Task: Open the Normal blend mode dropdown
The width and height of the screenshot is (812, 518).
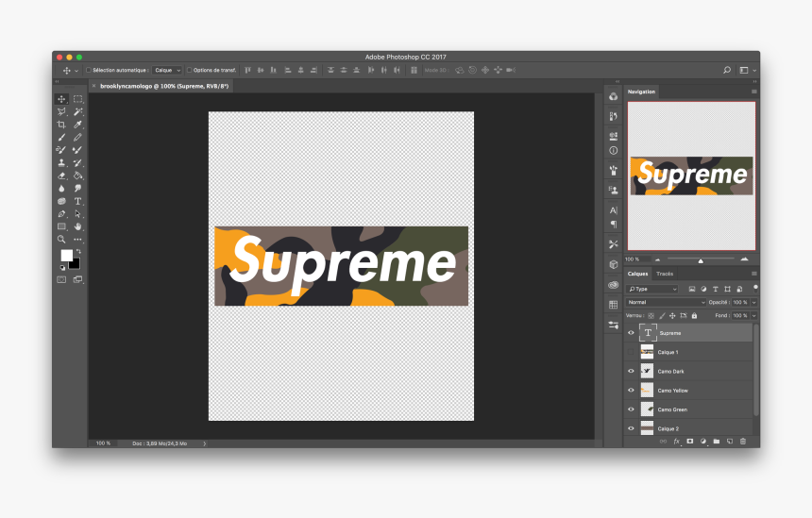Action: pos(666,302)
